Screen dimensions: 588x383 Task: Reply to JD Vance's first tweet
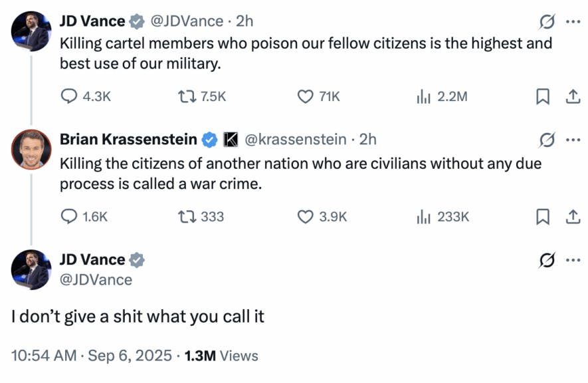click(x=69, y=96)
